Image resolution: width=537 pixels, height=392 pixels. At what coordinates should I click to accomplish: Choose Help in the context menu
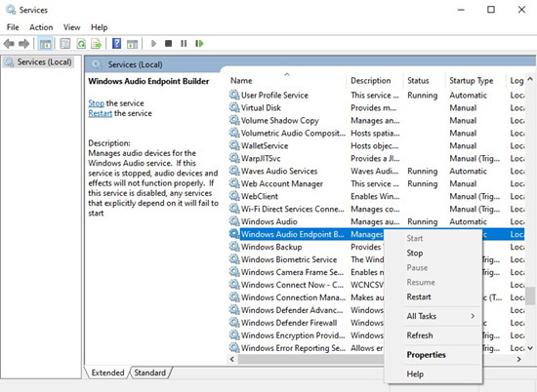434,374
